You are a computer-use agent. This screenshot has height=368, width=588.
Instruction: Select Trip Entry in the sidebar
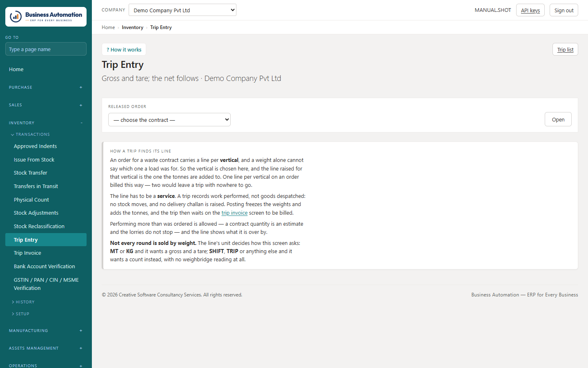[46, 240]
